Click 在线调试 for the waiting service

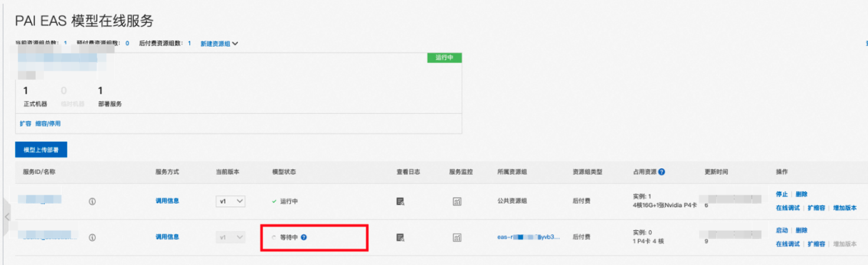787,244
